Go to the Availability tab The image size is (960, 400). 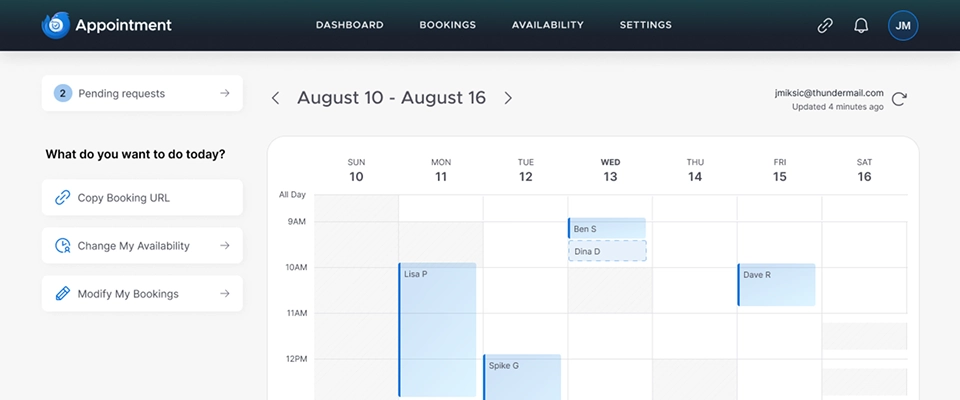547,25
